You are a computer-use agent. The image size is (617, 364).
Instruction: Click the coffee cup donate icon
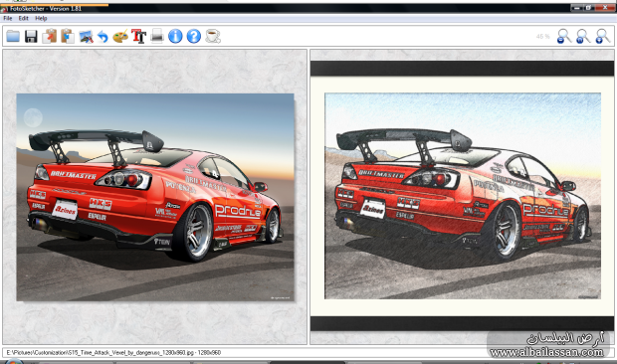(213, 36)
